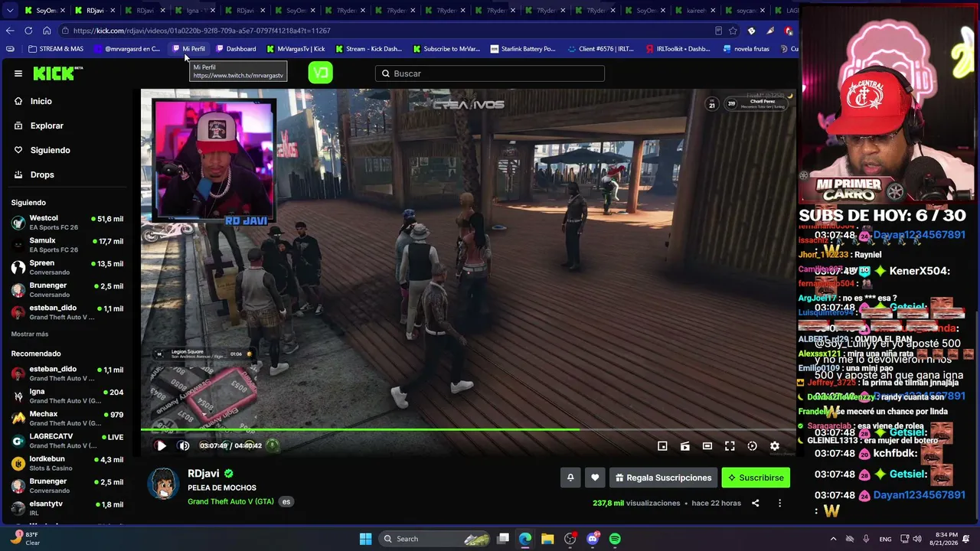Screen dimensions: 980x551
Task: Show hidden system tray icons
Action: coord(834,539)
